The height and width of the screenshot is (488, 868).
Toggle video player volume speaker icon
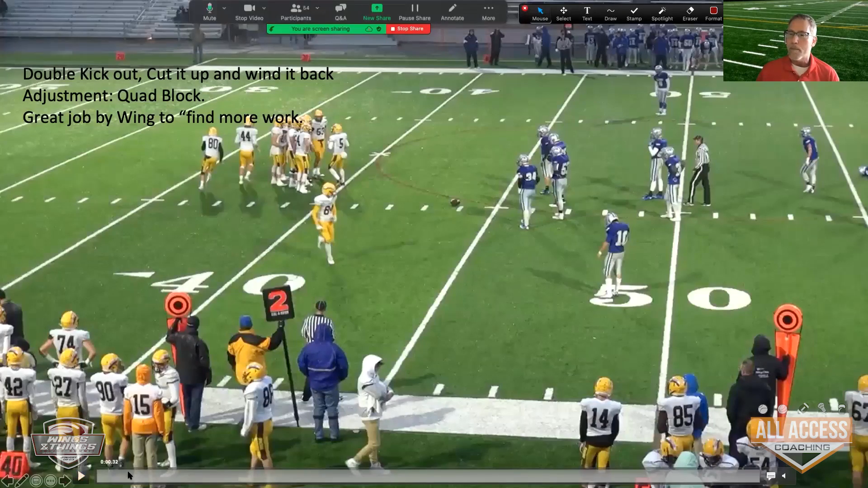[x=784, y=476]
